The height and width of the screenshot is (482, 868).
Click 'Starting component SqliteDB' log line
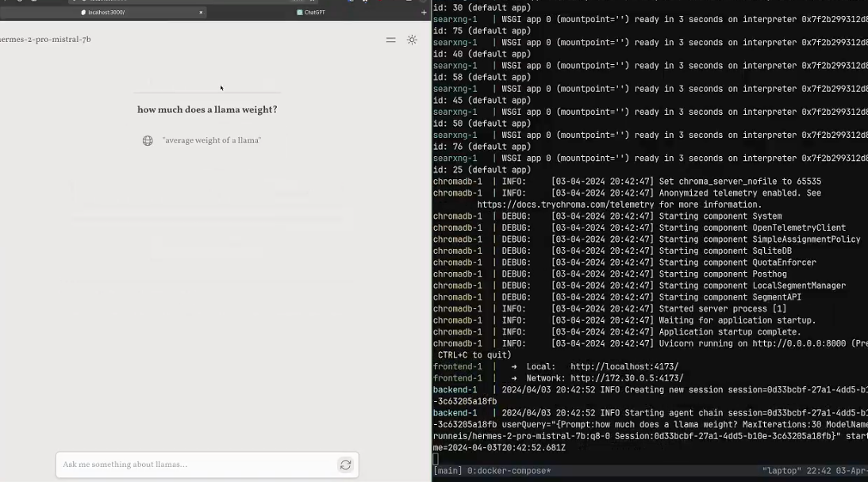(613, 251)
